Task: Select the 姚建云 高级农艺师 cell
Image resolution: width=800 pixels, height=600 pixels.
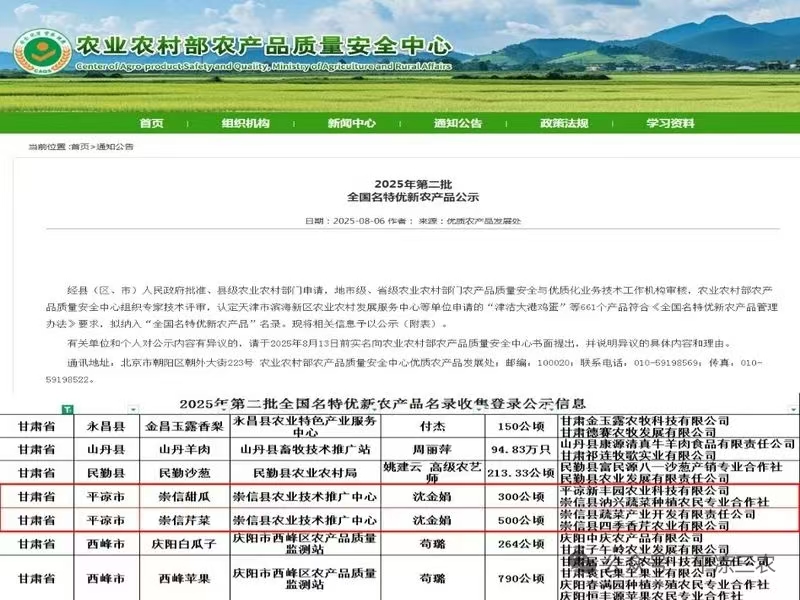Action: click(432, 472)
